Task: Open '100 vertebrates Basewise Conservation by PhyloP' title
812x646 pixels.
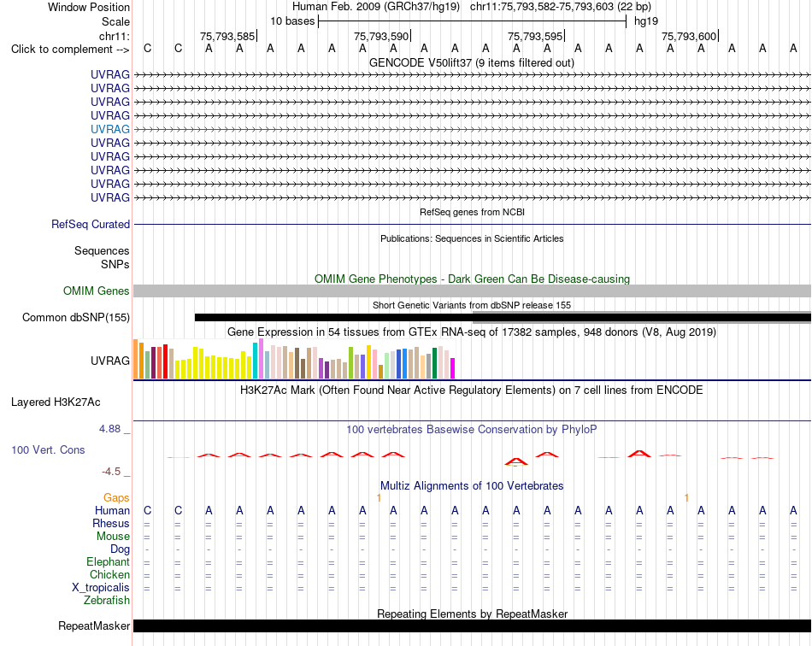Action: click(472, 430)
